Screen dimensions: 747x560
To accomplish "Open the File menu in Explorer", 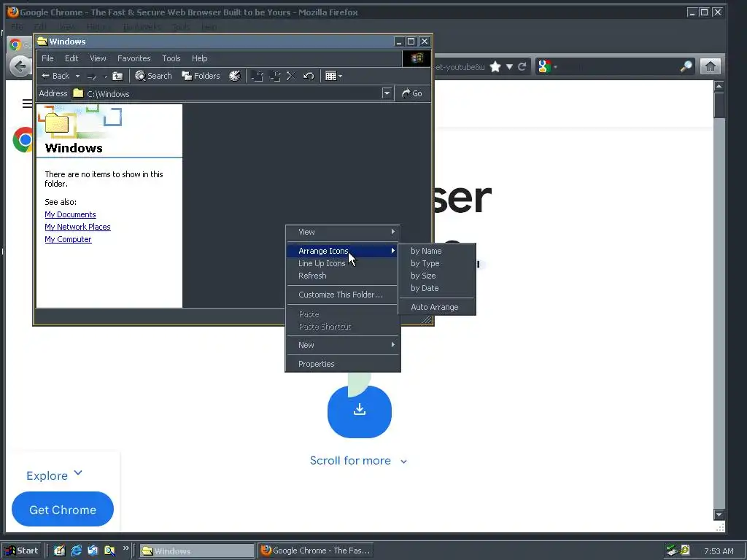I will [x=47, y=58].
